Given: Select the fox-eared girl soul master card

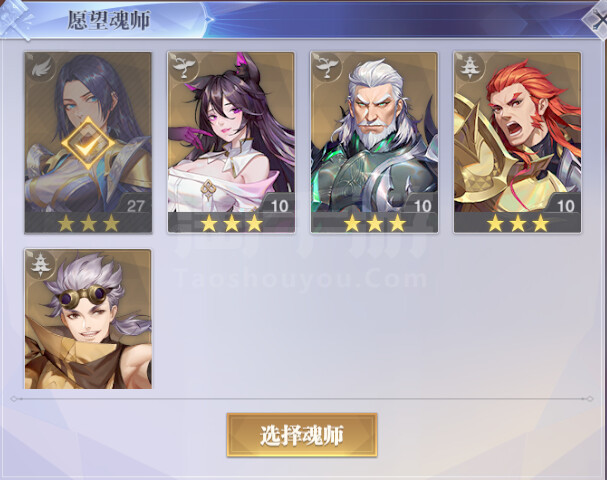Looking at the screenshot, I should 231,142.
